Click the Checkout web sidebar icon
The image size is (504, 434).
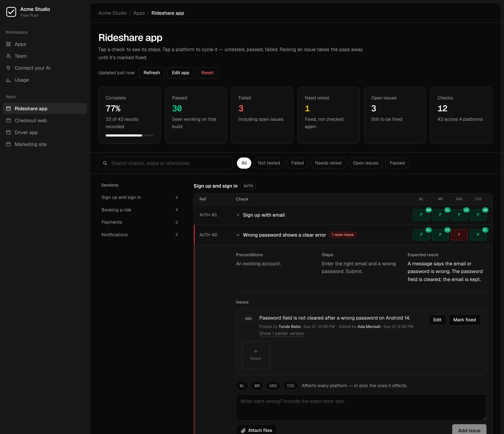click(x=8, y=120)
